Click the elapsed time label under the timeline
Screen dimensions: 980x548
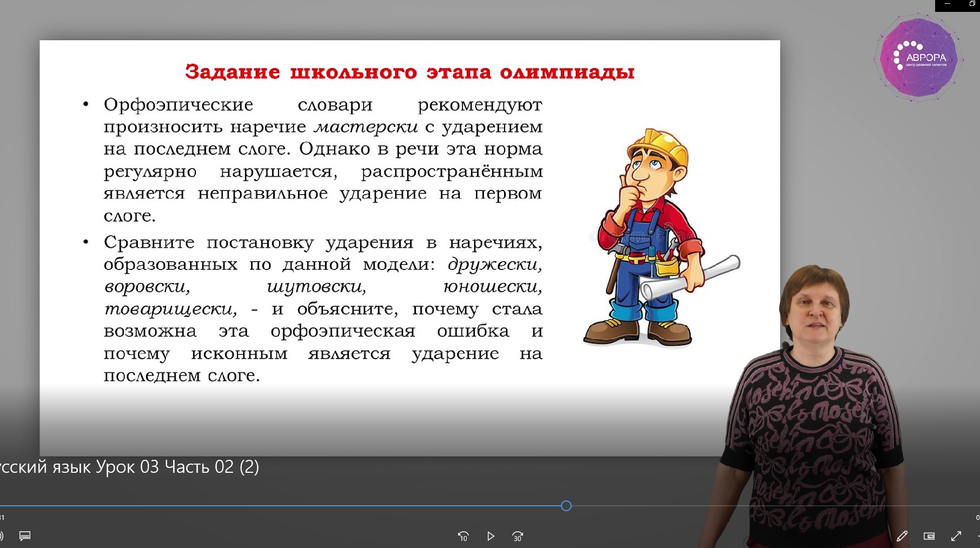click(x=2, y=518)
